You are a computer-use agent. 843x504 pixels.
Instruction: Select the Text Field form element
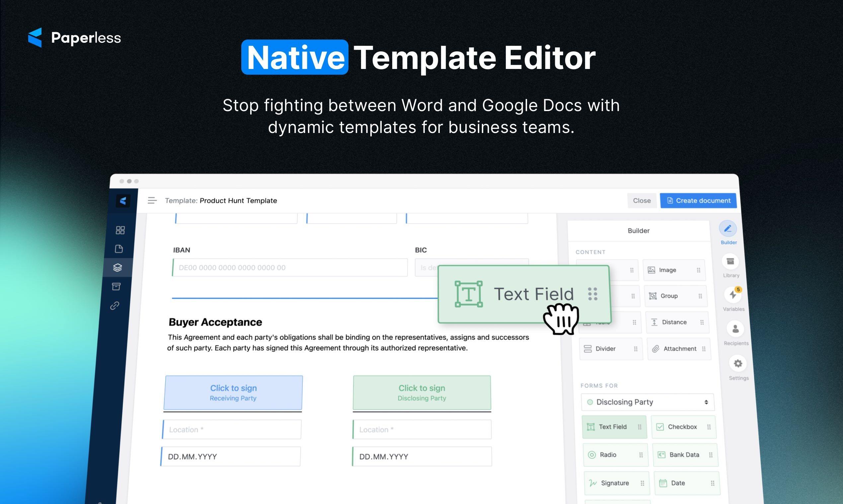click(x=615, y=427)
